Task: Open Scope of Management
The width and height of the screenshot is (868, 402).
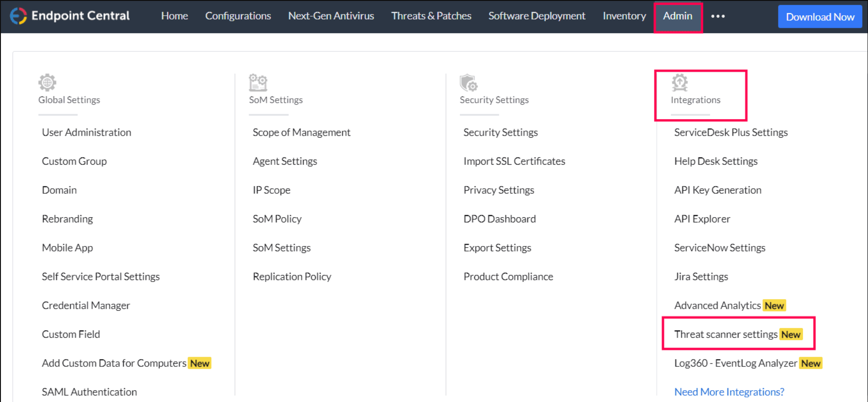Action: pos(301,132)
